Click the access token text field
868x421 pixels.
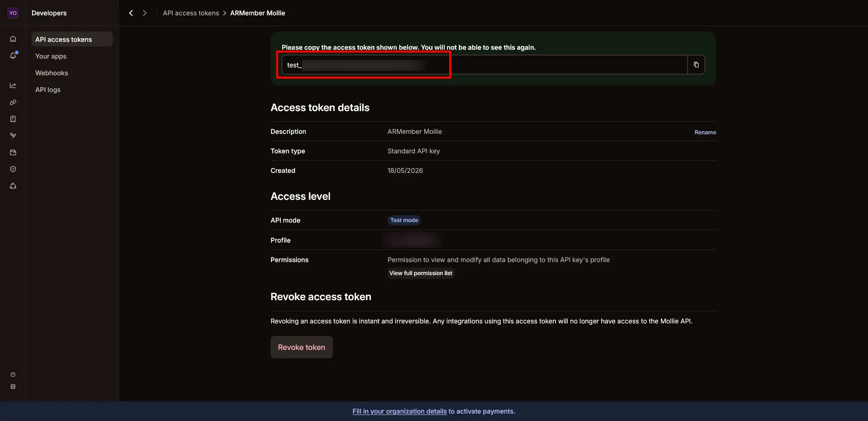485,65
